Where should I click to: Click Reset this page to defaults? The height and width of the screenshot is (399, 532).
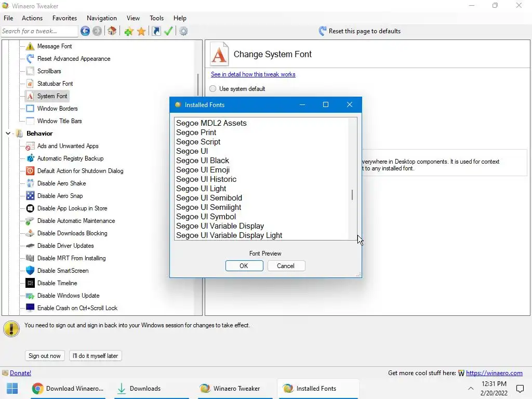point(364,31)
